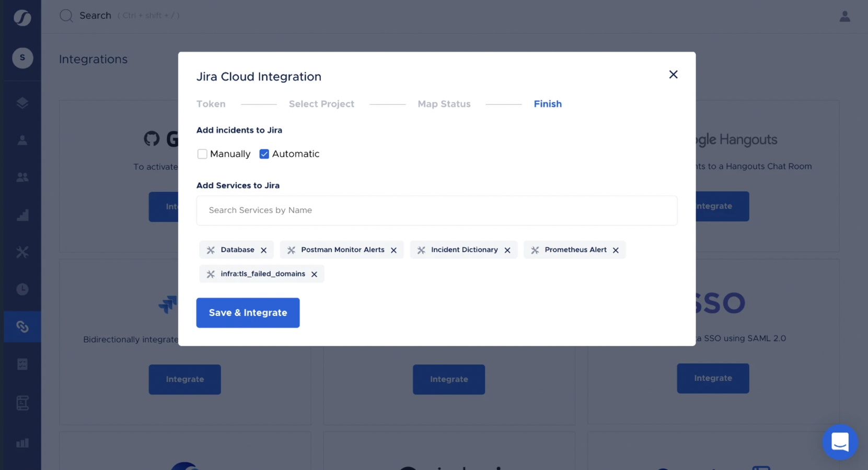The height and width of the screenshot is (470, 868).
Task: Remove the Postman Monitor Alerts tag
Action: coord(394,250)
